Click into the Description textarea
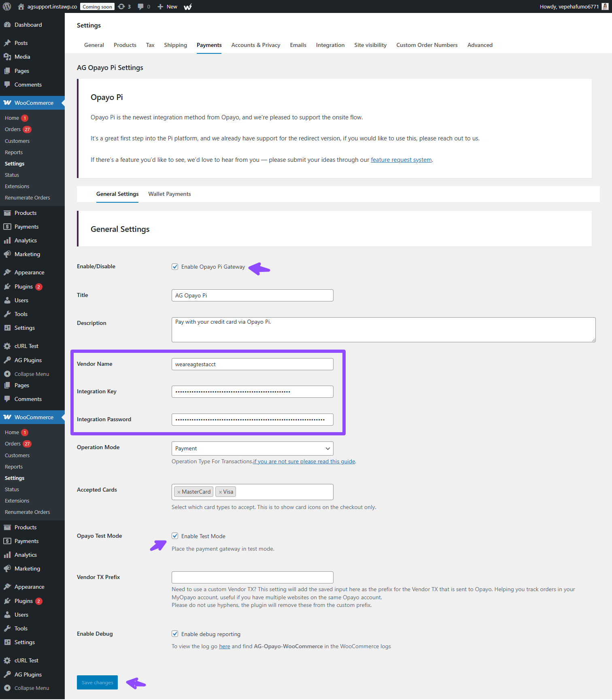This screenshot has height=700, width=612. pos(384,330)
